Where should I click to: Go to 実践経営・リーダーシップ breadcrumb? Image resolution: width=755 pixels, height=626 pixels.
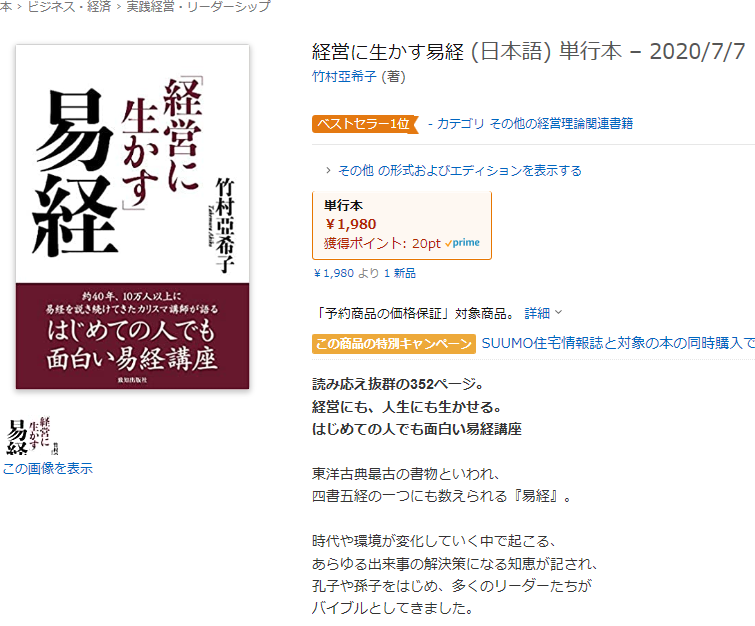pos(198,7)
